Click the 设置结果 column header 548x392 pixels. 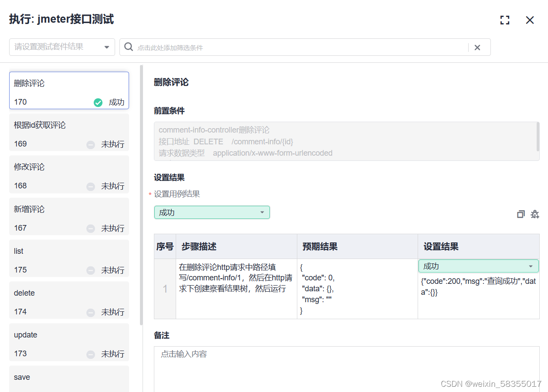pyautogui.click(x=479, y=246)
